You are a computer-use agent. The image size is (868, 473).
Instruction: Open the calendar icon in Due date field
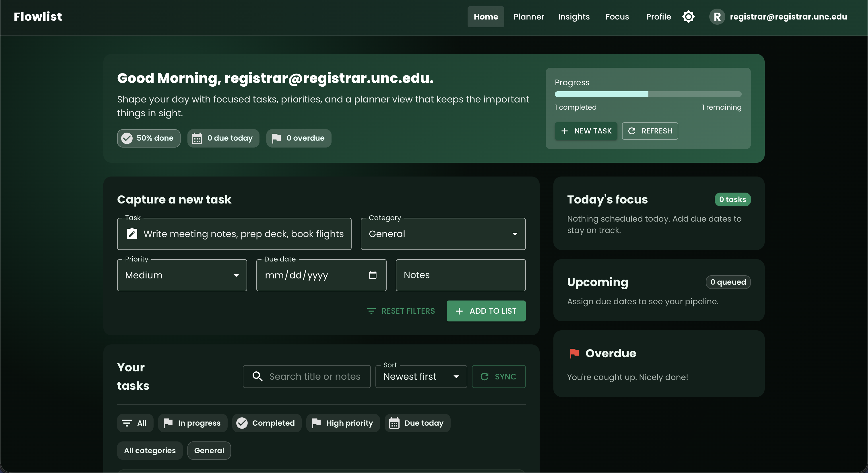click(x=373, y=275)
